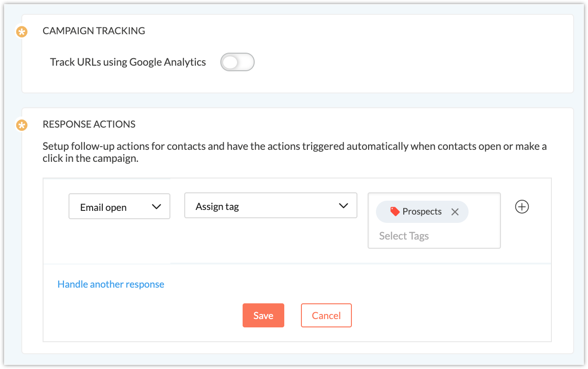Viewport: 588px width, 369px height.
Task: Click the RESPONSE ACTIONS section heading
Action: tap(89, 124)
